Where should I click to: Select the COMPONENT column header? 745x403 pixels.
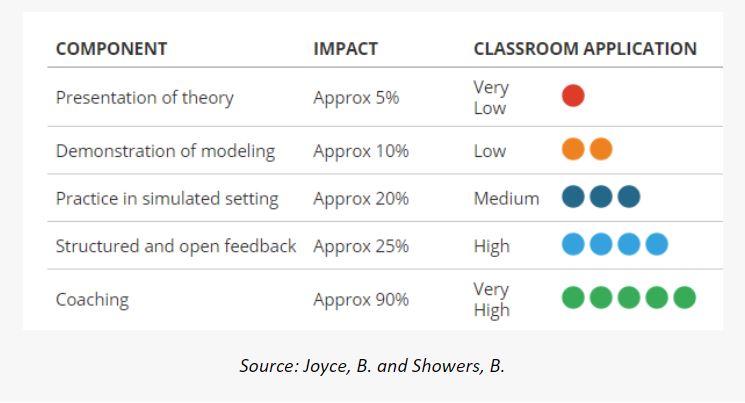click(111, 49)
